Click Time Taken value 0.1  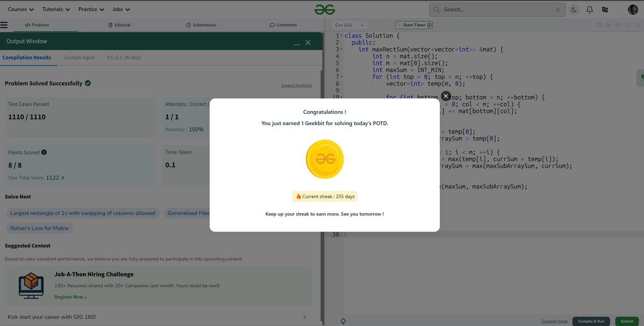[170, 165]
